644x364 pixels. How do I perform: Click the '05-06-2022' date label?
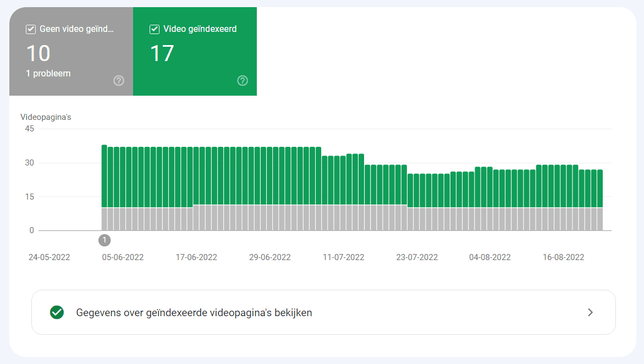pos(123,257)
